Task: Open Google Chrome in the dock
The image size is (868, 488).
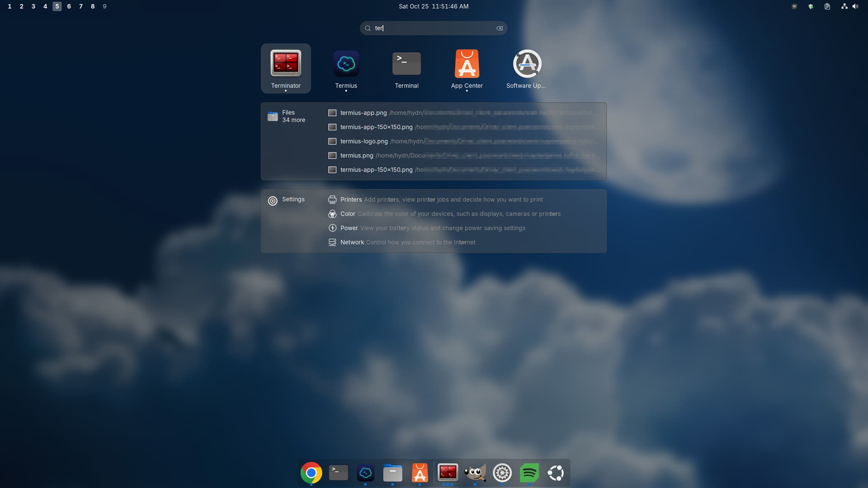Action: pos(311,473)
